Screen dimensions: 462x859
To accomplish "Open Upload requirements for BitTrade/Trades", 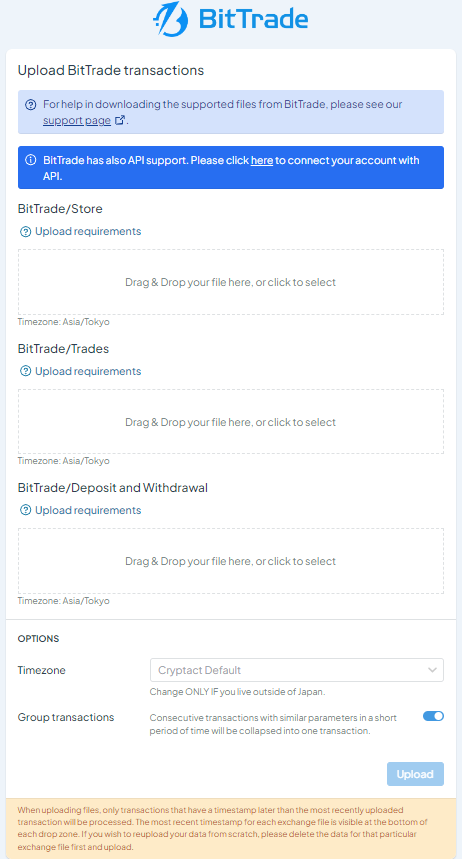I will 88,371.
